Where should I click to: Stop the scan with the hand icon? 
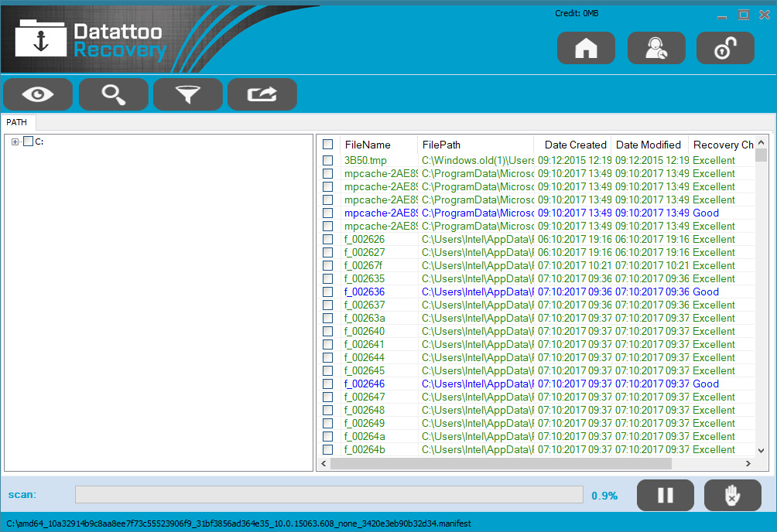click(732, 496)
